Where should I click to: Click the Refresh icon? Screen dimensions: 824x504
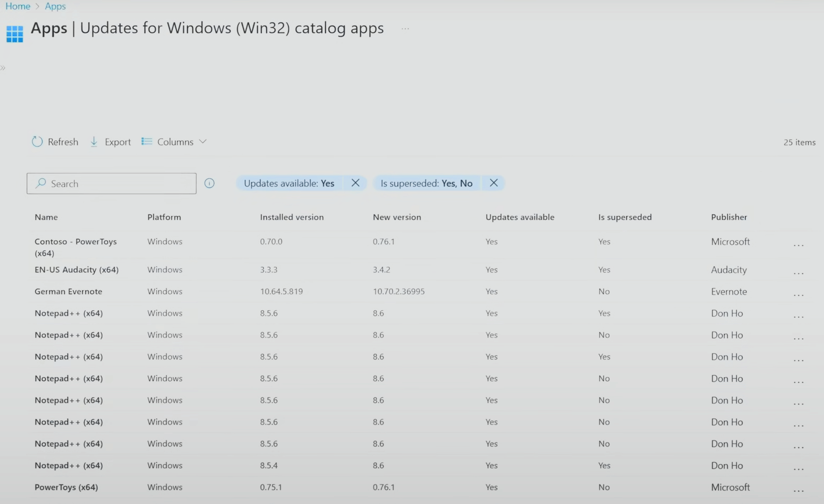(37, 142)
